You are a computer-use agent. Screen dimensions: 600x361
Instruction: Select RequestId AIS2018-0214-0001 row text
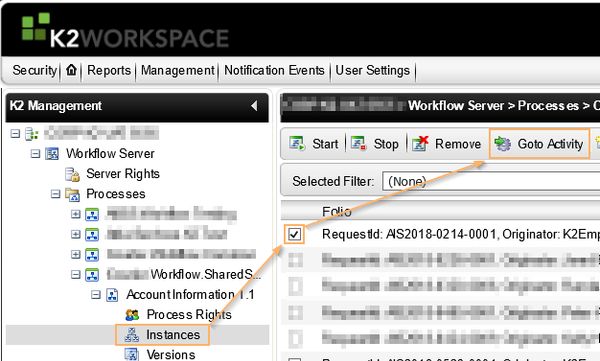point(461,234)
